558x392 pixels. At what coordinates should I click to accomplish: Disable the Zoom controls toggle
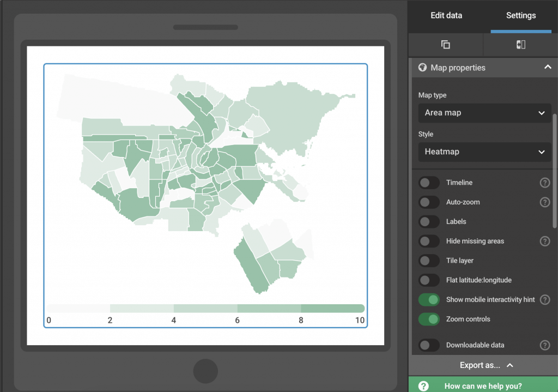tap(429, 319)
